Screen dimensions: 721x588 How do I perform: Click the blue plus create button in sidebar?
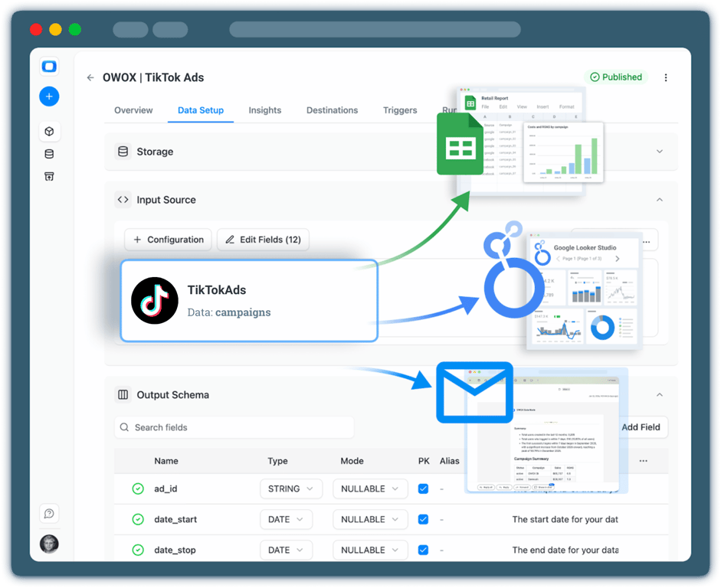pos(49,96)
